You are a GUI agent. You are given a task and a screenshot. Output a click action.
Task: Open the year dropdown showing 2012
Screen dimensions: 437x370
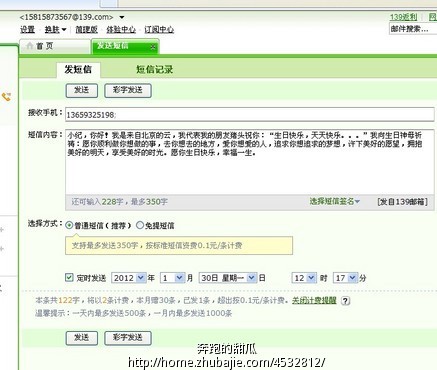click(x=129, y=278)
